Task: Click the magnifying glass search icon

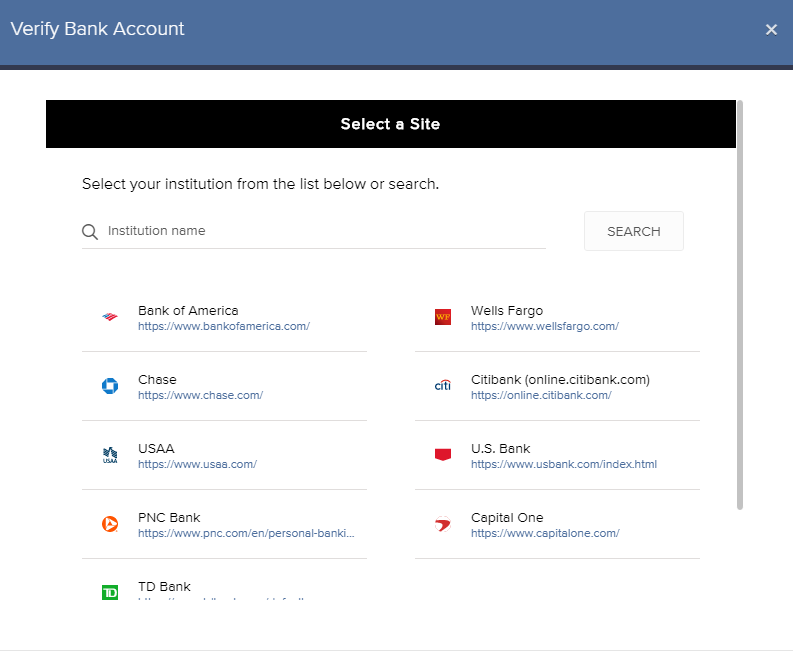Action: point(90,232)
